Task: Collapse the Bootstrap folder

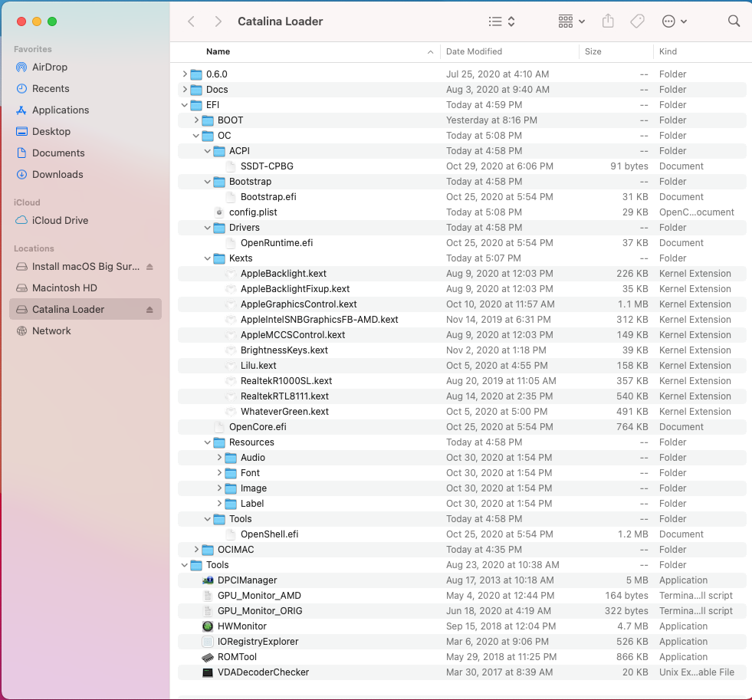Action: [x=208, y=182]
